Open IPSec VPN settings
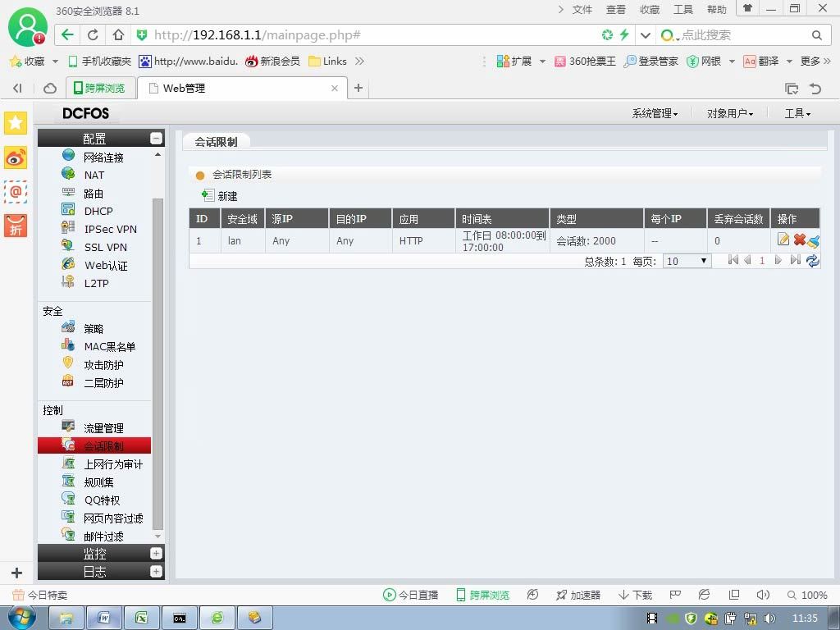The image size is (840, 630). tap(111, 230)
